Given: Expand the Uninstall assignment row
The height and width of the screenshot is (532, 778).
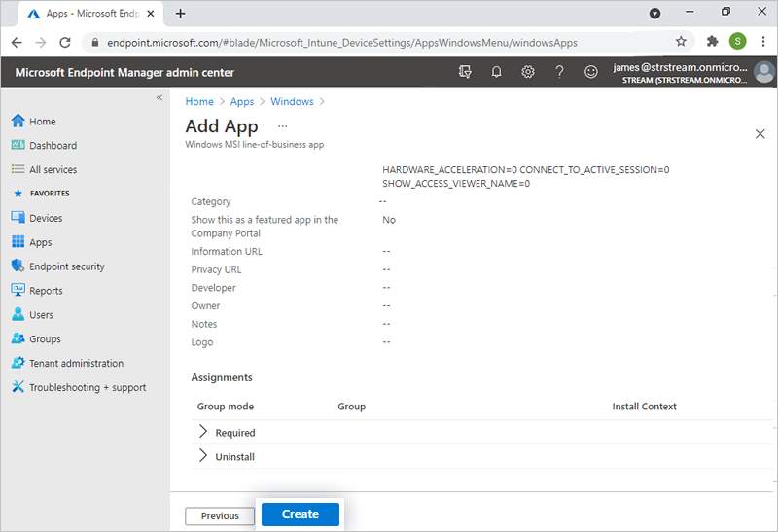Looking at the screenshot, I should click(x=203, y=456).
